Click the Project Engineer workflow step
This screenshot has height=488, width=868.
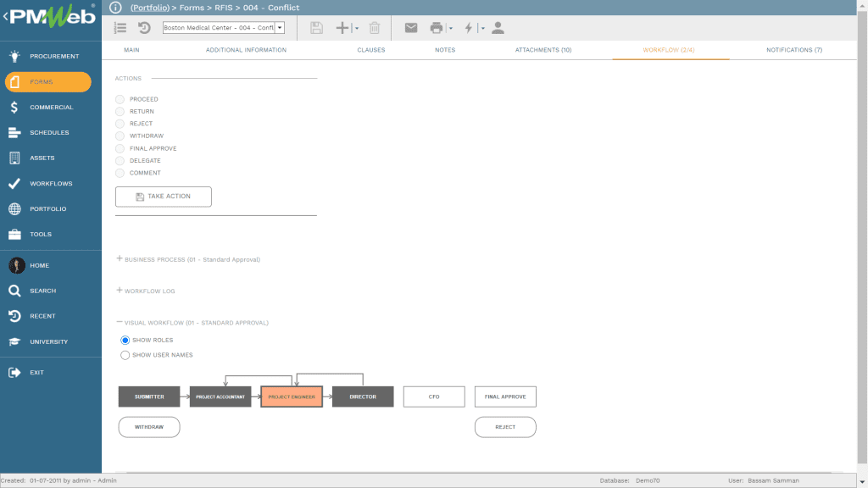point(292,396)
